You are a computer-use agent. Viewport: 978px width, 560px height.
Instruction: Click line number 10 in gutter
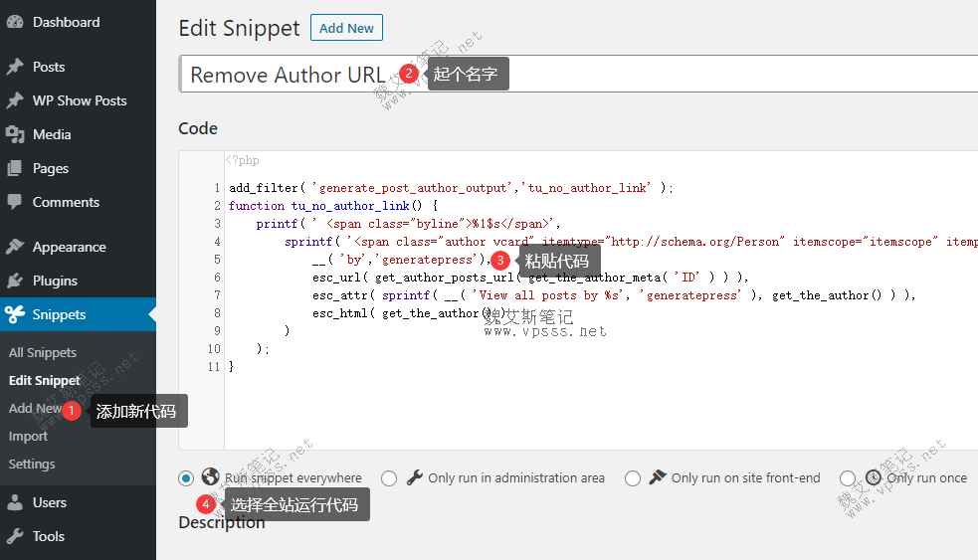point(214,349)
